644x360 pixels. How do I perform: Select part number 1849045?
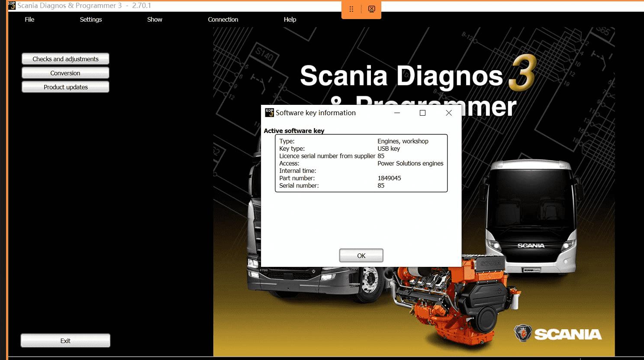pos(389,178)
